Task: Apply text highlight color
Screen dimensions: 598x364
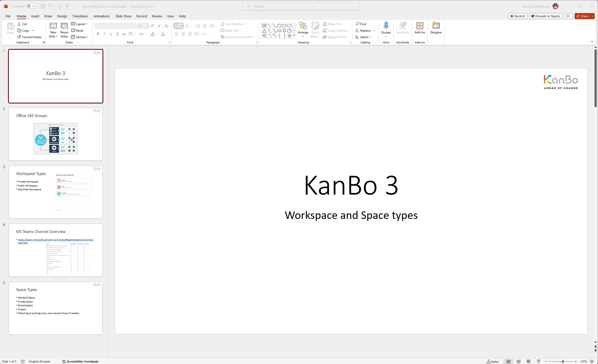Action: pyautogui.click(x=153, y=34)
